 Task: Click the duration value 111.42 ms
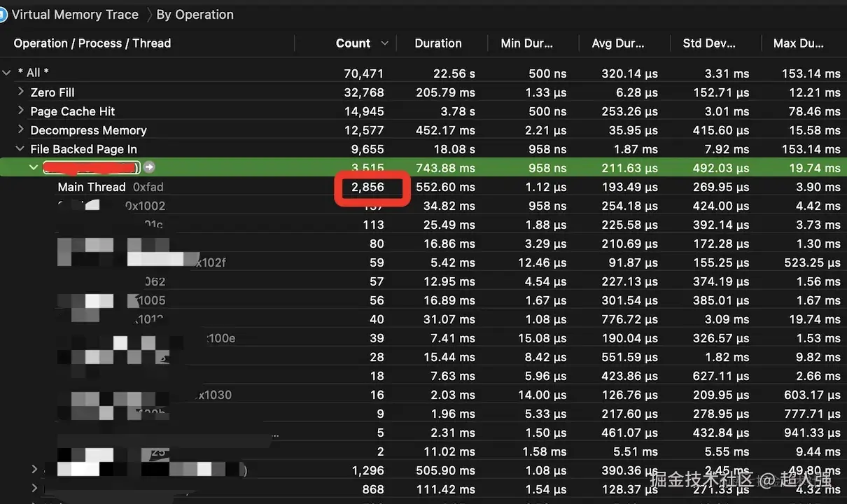446,489
